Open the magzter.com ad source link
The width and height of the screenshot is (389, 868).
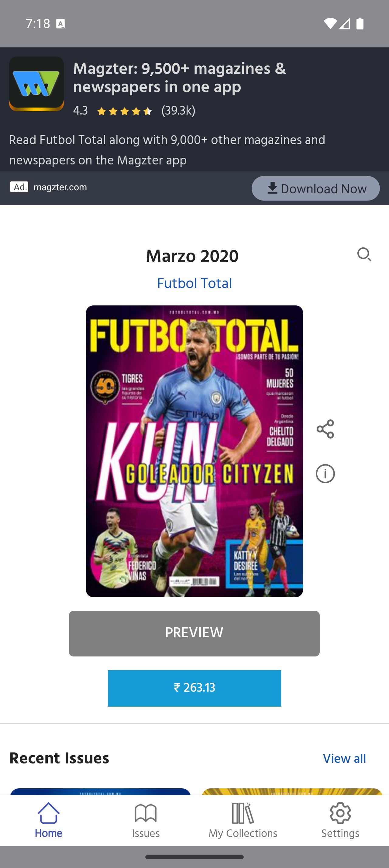(60, 187)
